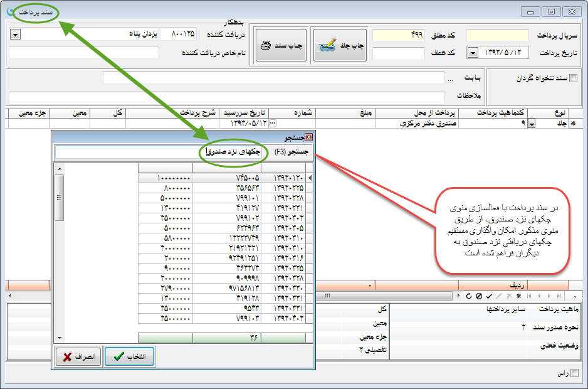This screenshot has height=389, width=588.
Task: Click the refresh icon in record navigator
Action: click(468, 296)
